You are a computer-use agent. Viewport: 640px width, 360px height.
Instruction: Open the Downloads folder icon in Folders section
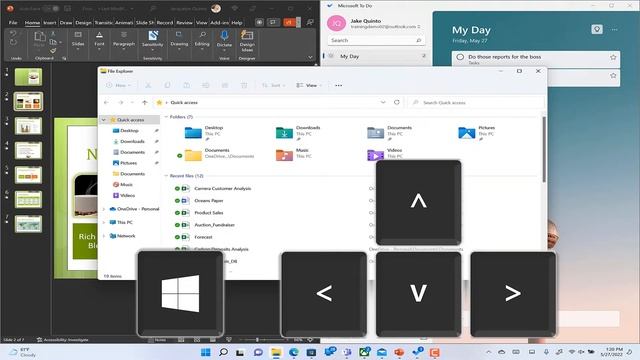tap(284, 133)
